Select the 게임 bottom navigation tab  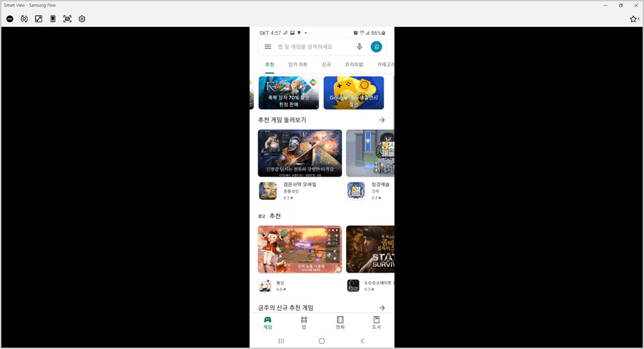coord(268,323)
